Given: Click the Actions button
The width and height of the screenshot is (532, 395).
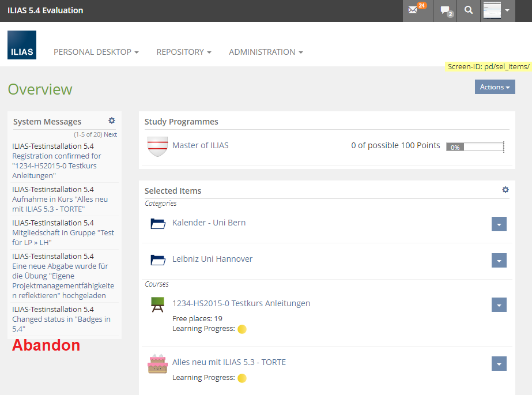Looking at the screenshot, I should pyautogui.click(x=495, y=87).
